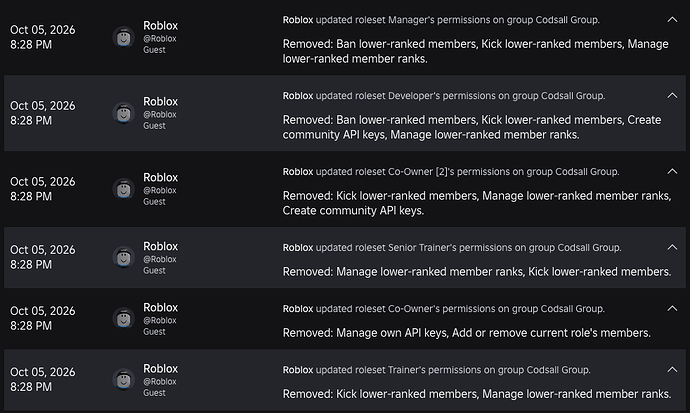The width and height of the screenshot is (690, 413).
Task: Click @Roblox handle in Trainer's permissions row
Action: click(160, 382)
